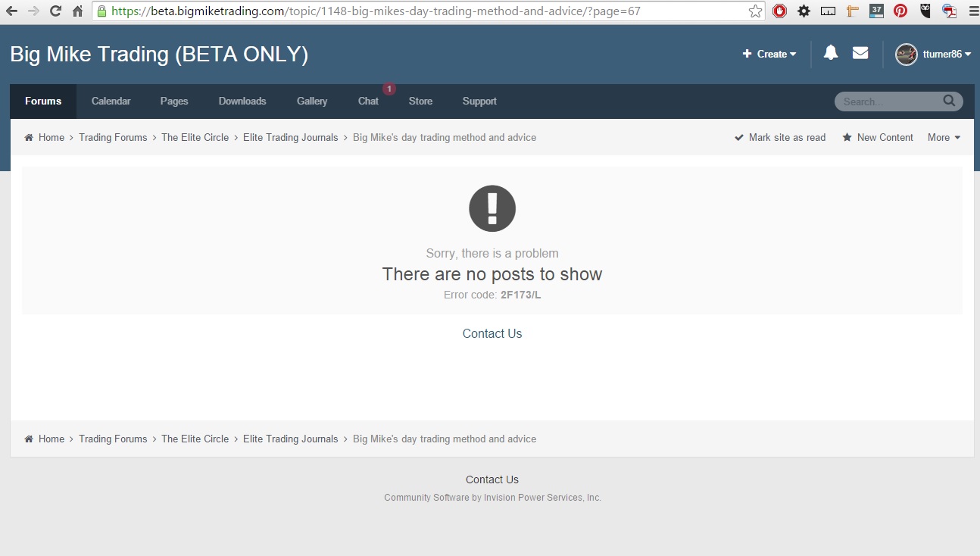Screen dimensions: 980x556
Task: Expand the Create dropdown arrow
Action: (793, 55)
